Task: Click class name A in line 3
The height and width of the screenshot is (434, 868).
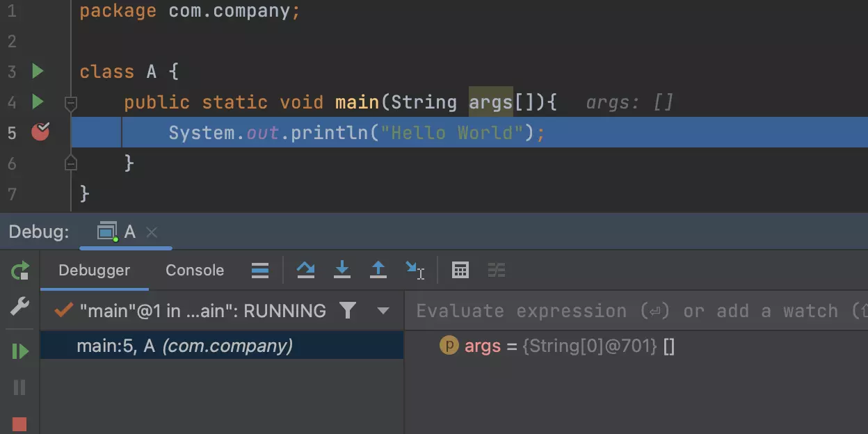Action: coord(152,72)
